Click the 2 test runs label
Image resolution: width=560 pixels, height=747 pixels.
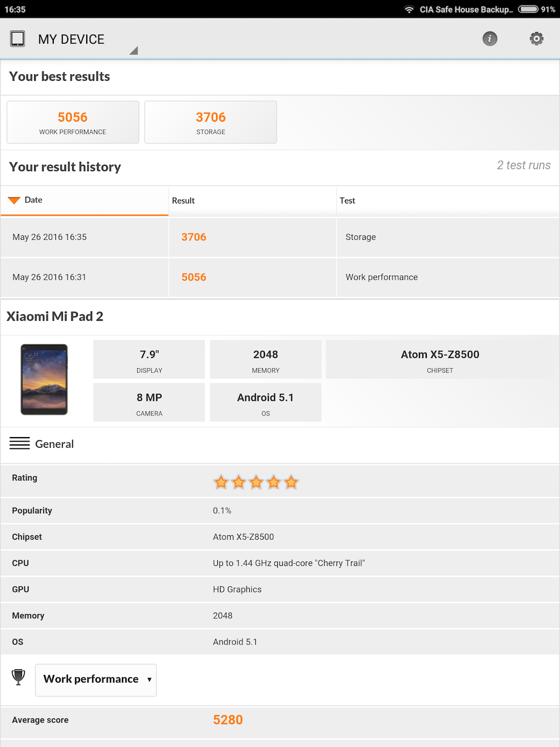coord(524,165)
